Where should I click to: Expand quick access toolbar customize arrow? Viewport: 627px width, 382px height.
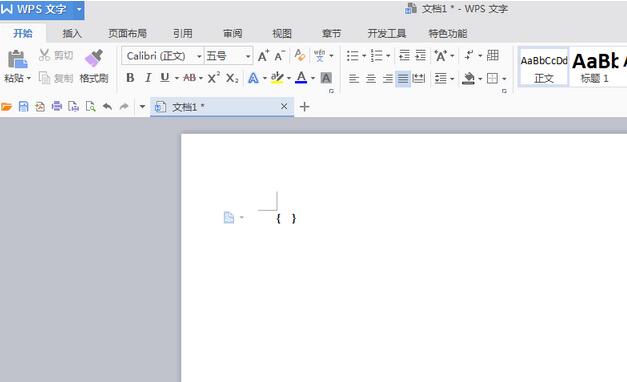pyautogui.click(x=142, y=107)
